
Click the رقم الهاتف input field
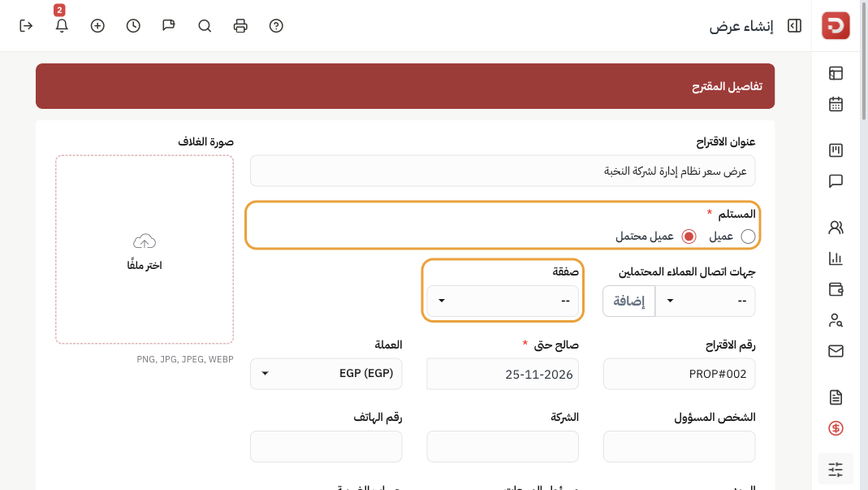click(x=326, y=446)
